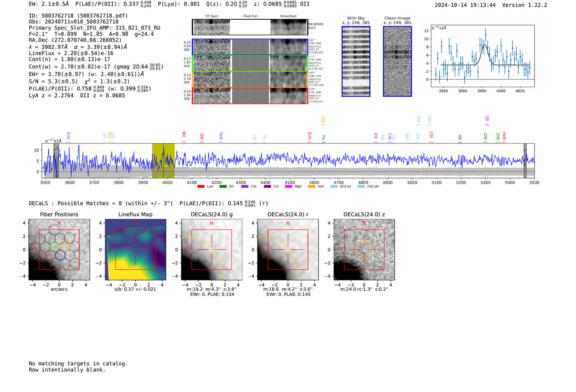This screenshot has height=392, width=576.
Task: Click the Gaussian emission line fit plot
Action: (483, 56)
